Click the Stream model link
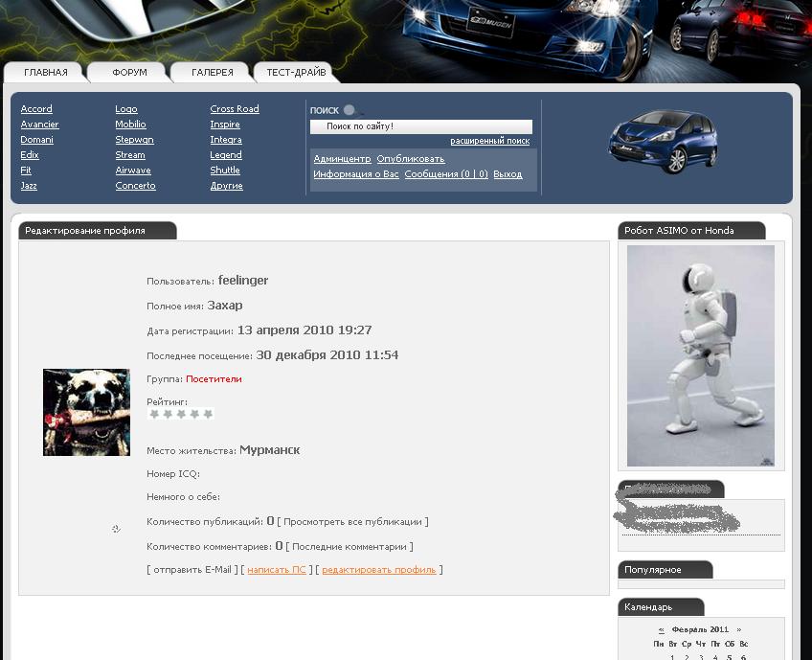 pyautogui.click(x=130, y=155)
